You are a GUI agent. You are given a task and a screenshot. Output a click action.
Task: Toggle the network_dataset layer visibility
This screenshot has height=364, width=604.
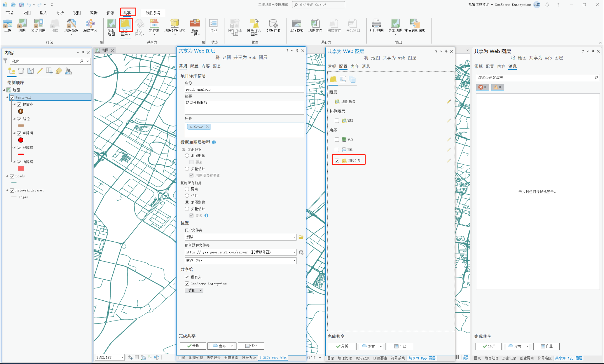(12, 191)
